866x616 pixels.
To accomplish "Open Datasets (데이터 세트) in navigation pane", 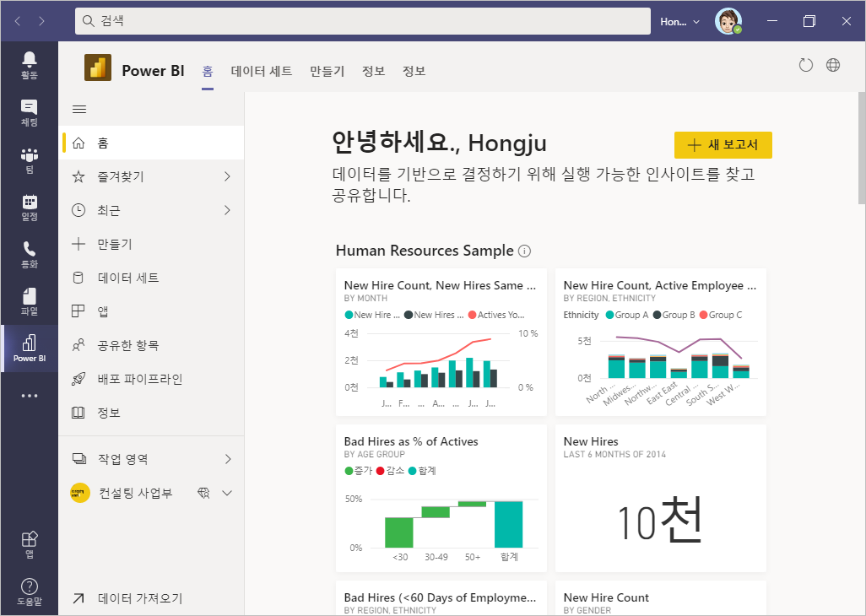I will click(x=151, y=278).
